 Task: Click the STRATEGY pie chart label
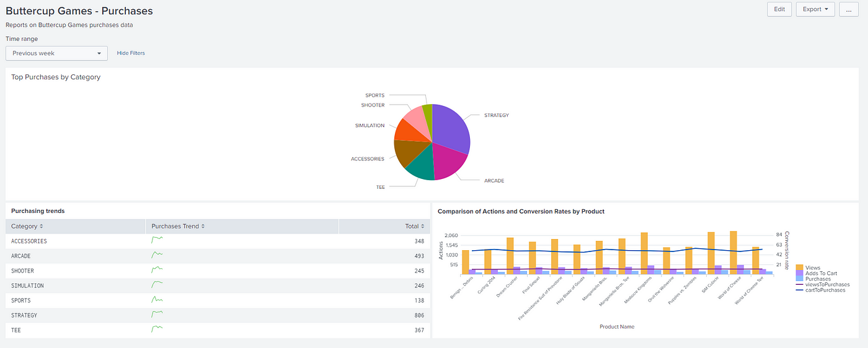(497, 115)
